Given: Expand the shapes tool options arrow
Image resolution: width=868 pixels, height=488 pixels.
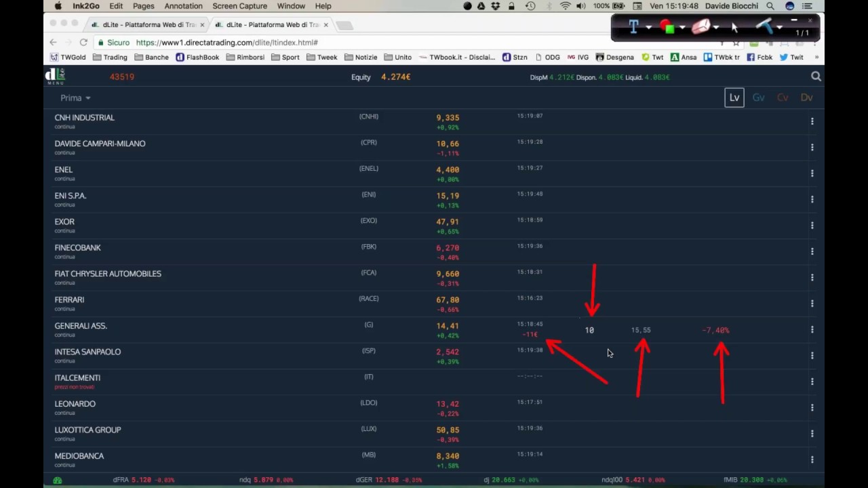Looking at the screenshot, I should point(682,28).
